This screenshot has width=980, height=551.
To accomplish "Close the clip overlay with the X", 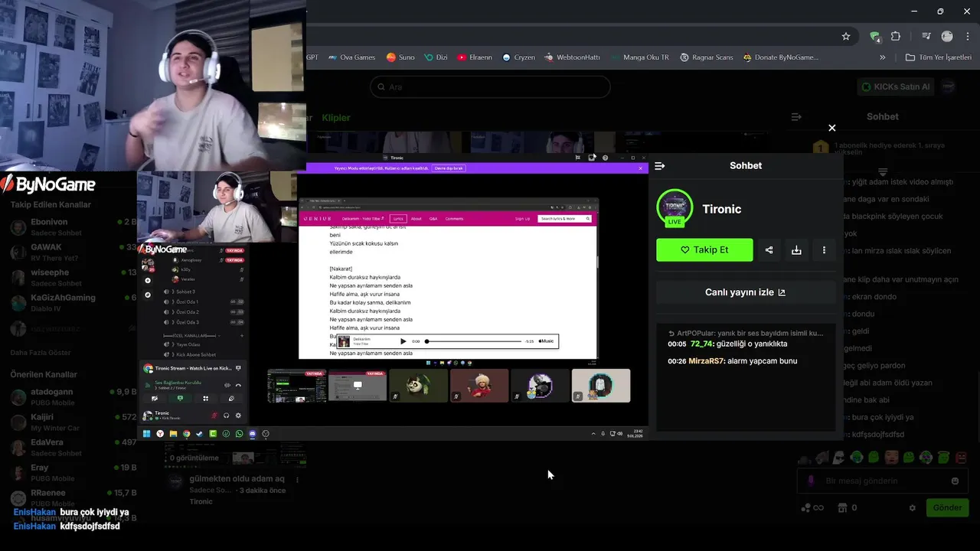I will click(x=832, y=128).
